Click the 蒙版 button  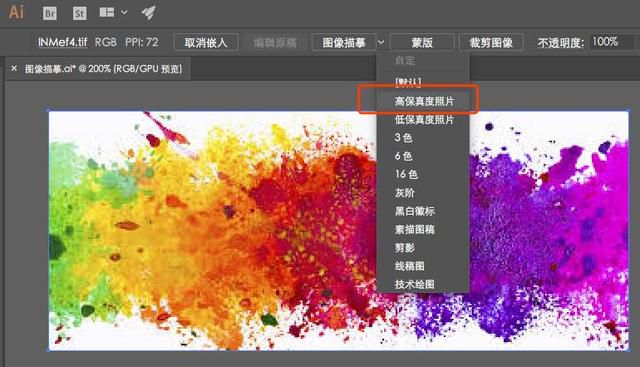422,42
